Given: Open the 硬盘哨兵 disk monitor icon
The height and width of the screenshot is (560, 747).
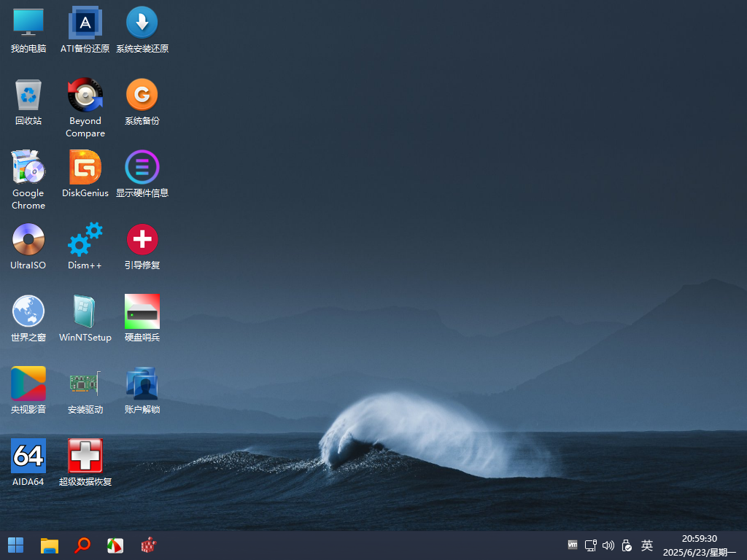Looking at the screenshot, I should point(142,312).
